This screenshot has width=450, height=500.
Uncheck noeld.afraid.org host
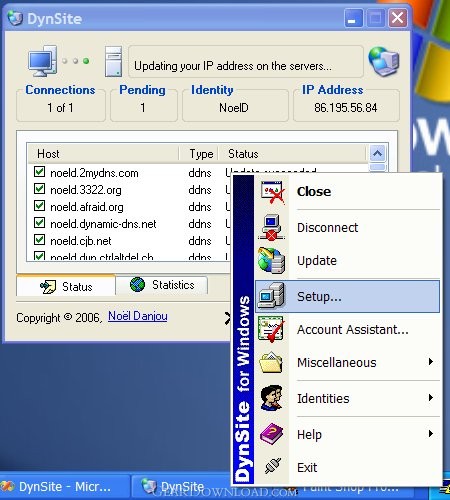pos(39,206)
